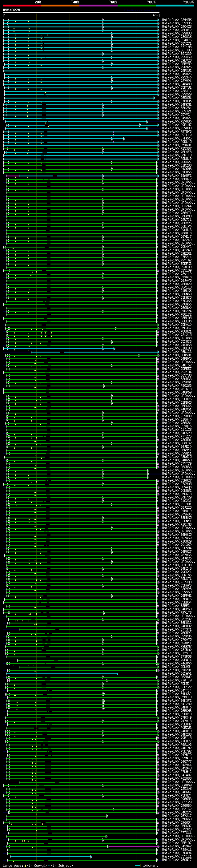This screenshot has width=197, height=868.
Task: Select the query label AV549279
Action: (11, 10)
